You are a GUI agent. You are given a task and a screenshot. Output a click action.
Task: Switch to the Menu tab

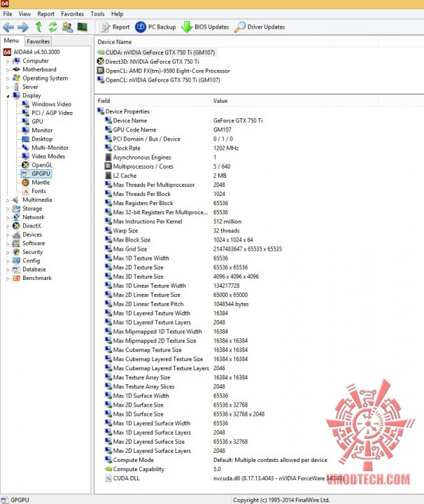pyautogui.click(x=11, y=41)
